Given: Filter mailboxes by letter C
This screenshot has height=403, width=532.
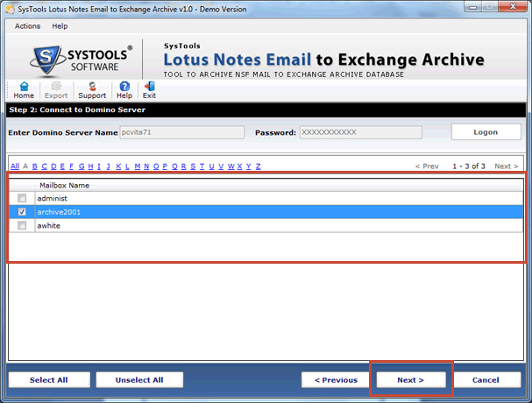Looking at the screenshot, I should [x=44, y=166].
